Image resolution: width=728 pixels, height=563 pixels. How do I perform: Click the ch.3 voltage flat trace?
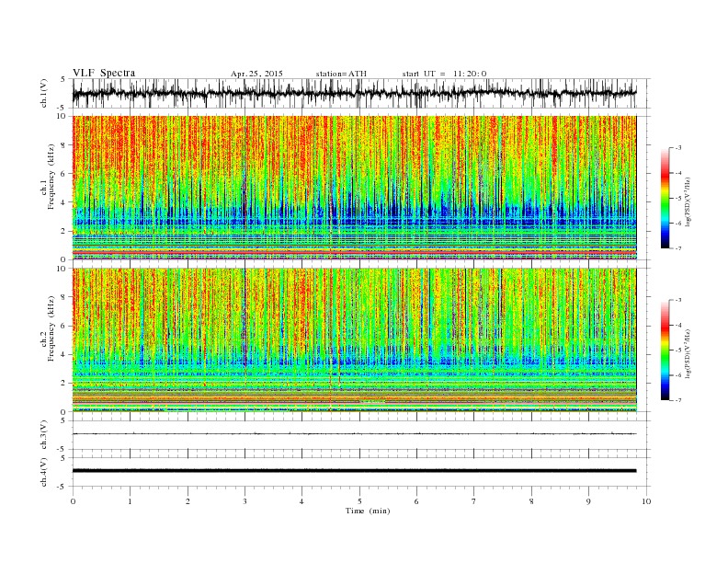pos(354,434)
